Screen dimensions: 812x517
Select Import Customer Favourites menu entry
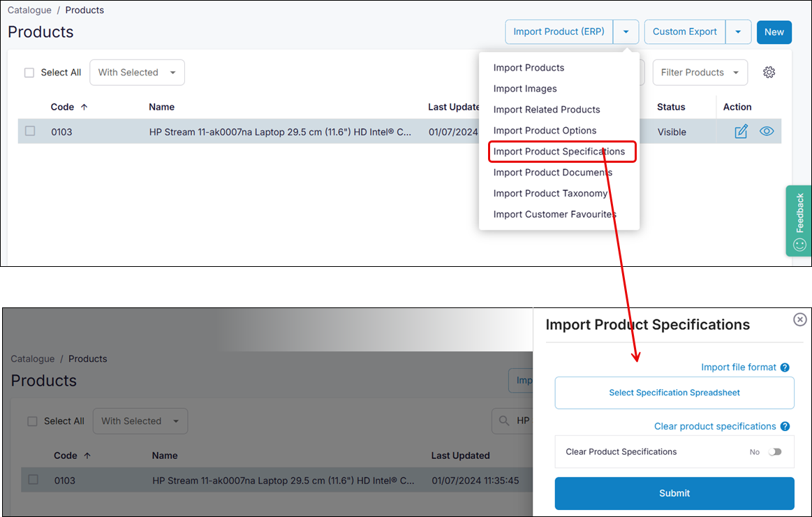coord(554,214)
